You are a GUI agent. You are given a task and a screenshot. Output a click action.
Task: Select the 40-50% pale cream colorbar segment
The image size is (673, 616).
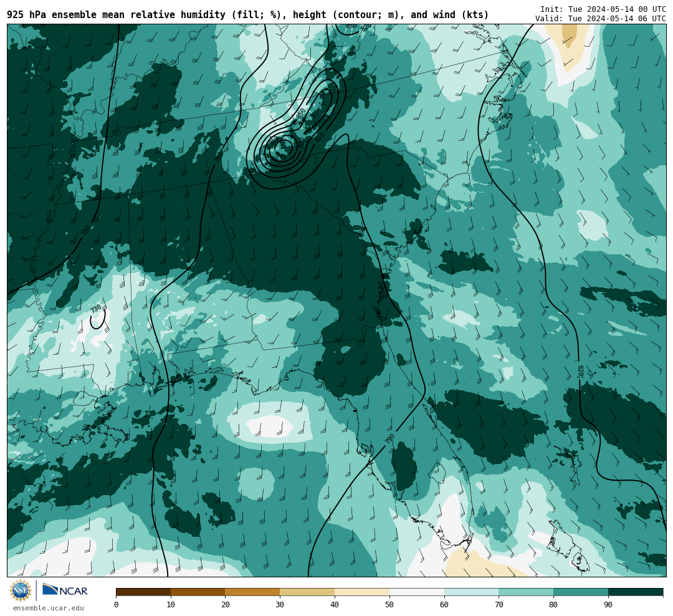tap(362, 592)
